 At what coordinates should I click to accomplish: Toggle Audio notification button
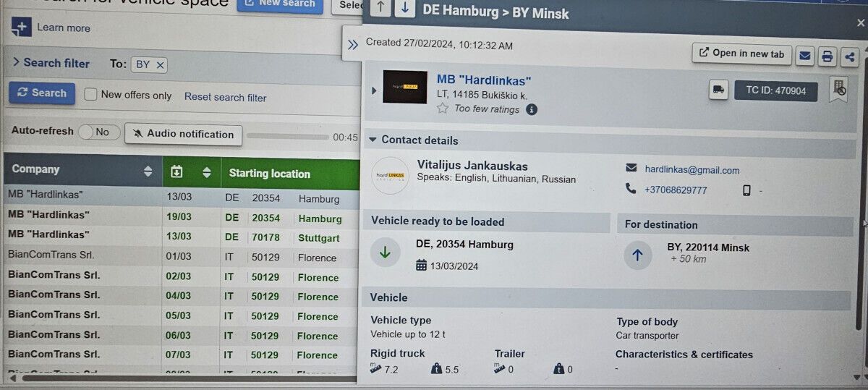coord(184,134)
